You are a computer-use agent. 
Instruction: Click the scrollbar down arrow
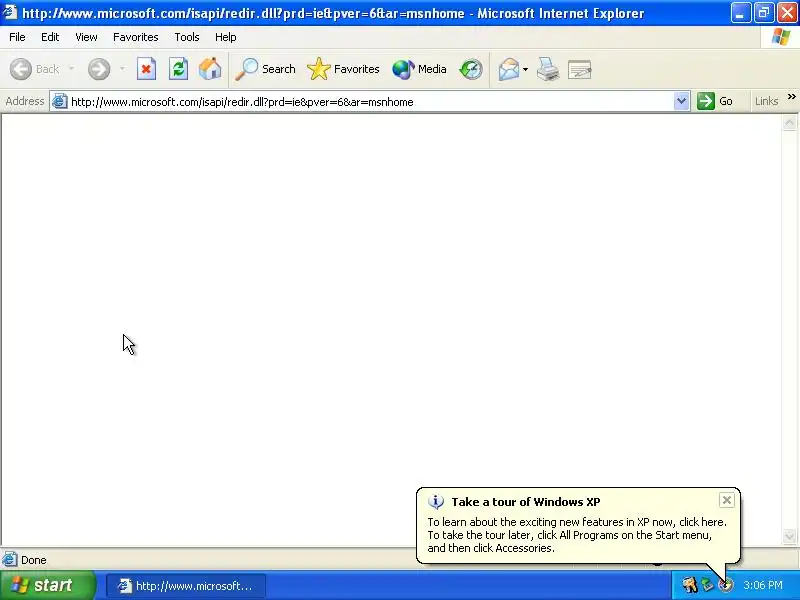[x=789, y=537]
